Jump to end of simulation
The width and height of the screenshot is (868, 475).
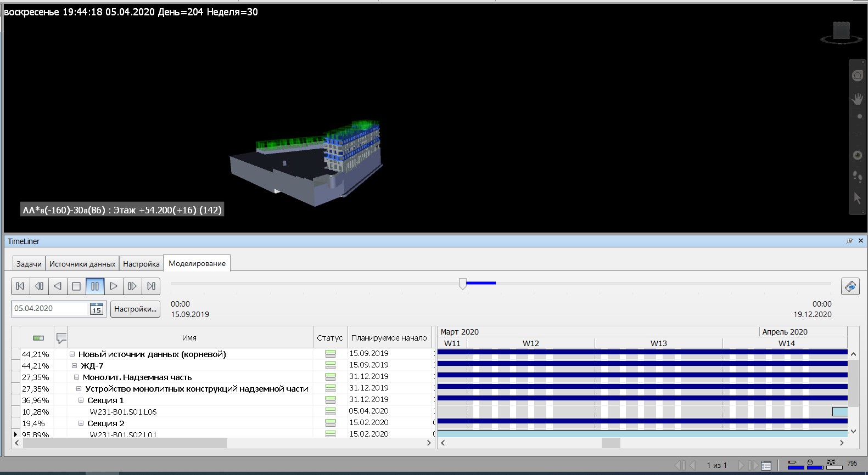click(x=151, y=286)
